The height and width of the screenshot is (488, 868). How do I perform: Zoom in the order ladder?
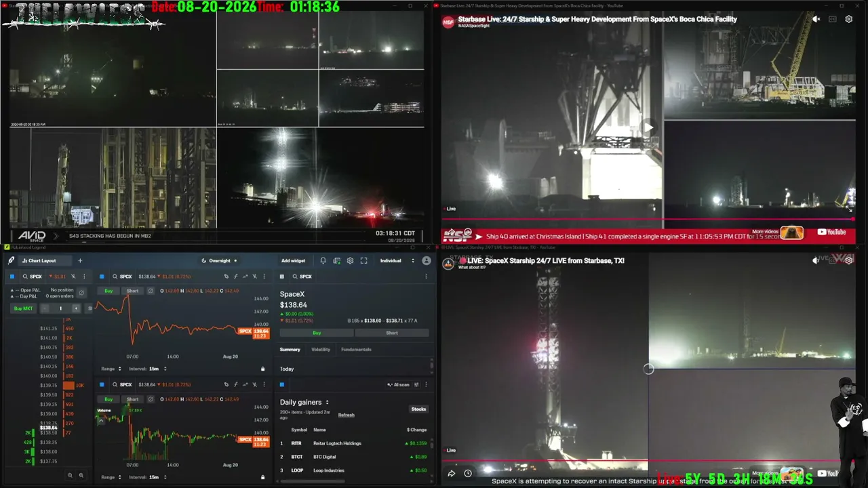click(81, 476)
